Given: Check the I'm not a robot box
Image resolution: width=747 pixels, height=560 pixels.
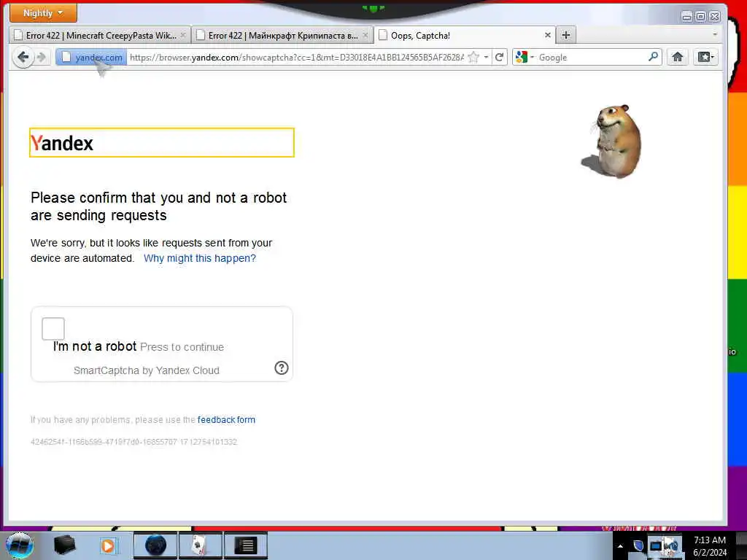Looking at the screenshot, I should pyautogui.click(x=53, y=329).
